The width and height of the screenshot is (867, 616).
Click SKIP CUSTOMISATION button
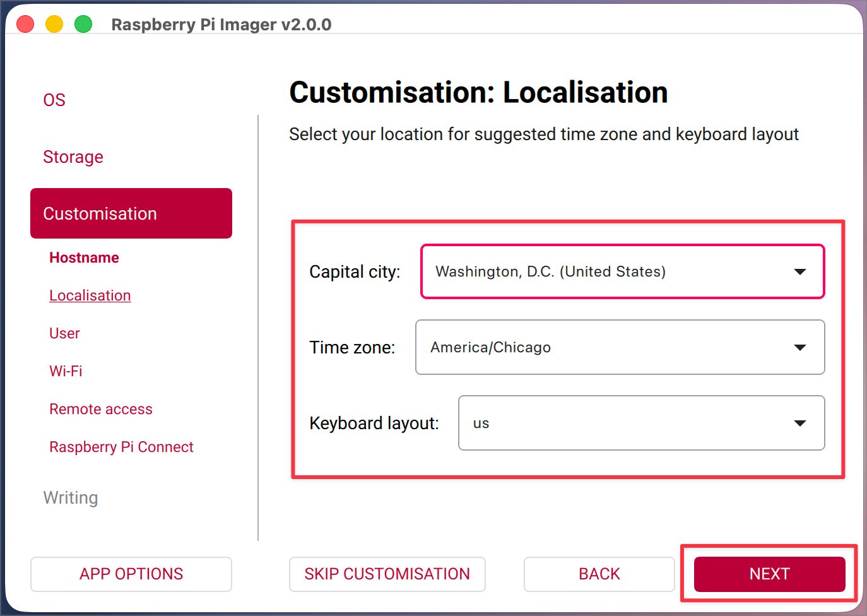tap(387, 574)
